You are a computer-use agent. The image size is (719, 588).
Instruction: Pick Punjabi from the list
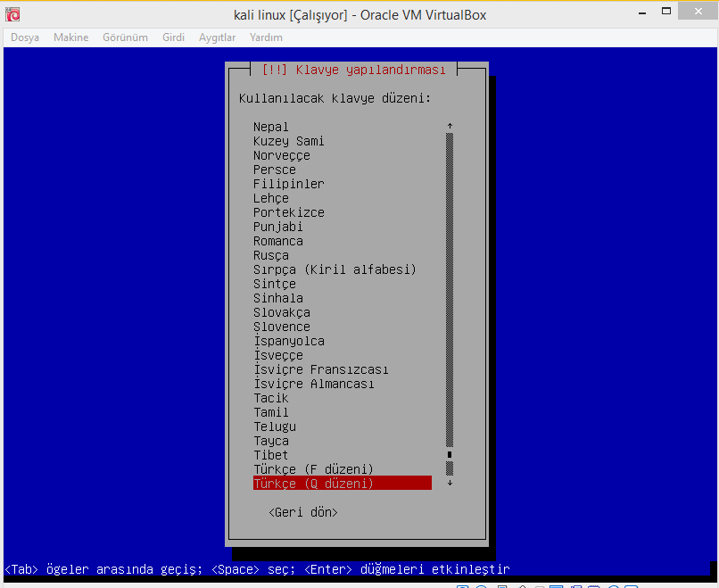278,227
